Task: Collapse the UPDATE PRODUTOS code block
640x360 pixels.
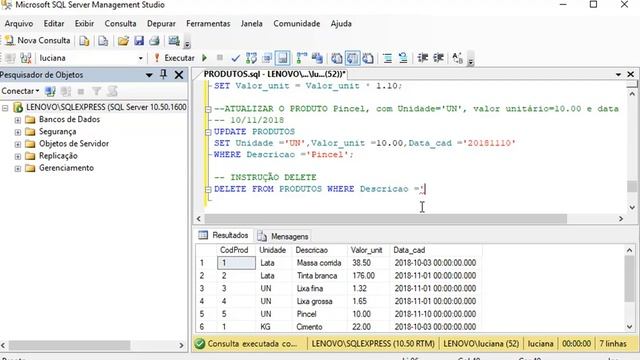Action: (x=208, y=132)
